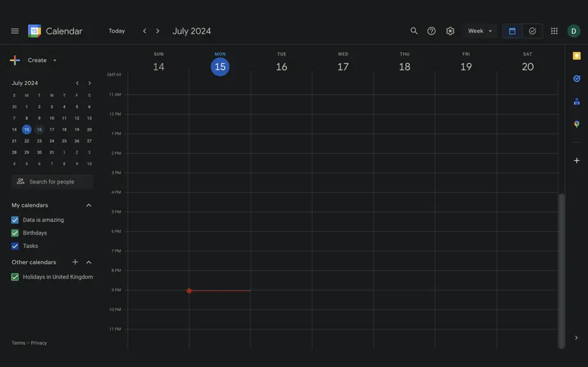588x367 pixels.
Task: Open the Settings gear menu
Action: pyautogui.click(x=450, y=31)
